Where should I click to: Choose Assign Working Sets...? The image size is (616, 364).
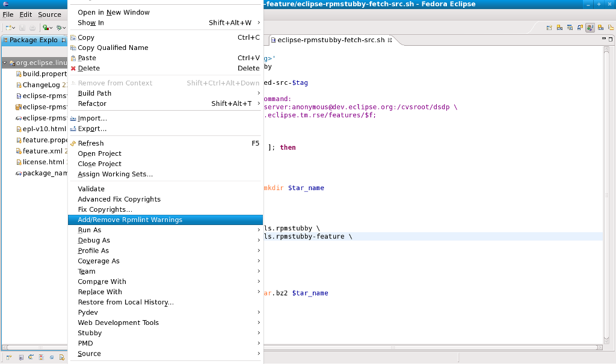(165, 174)
